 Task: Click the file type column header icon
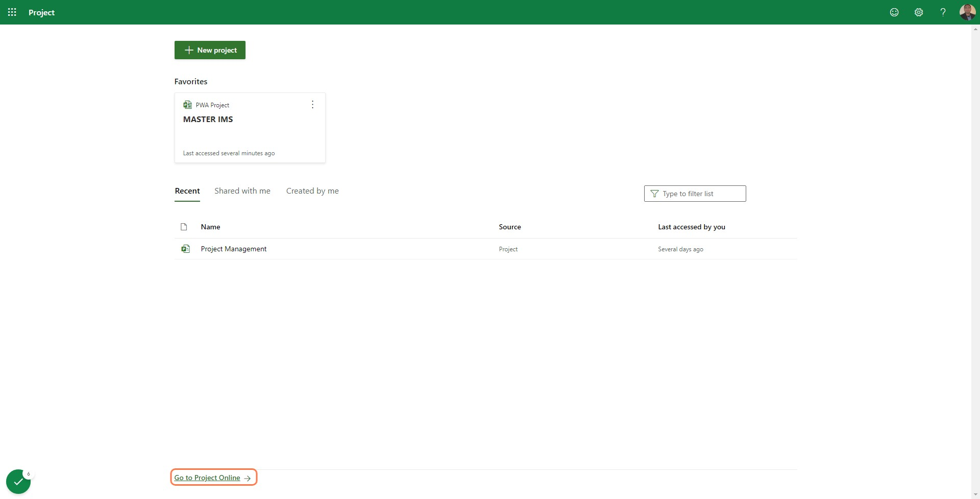tap(184, 227)
